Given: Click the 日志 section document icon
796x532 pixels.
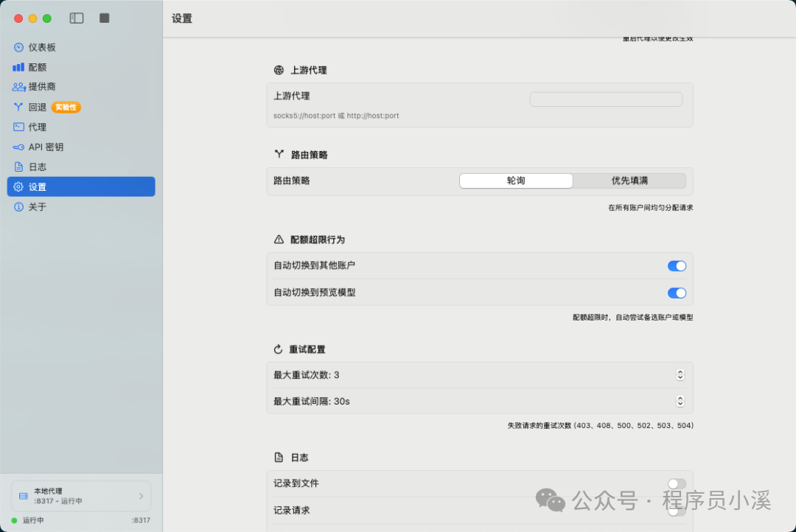Looking at the screenshot, I should 279,458.
